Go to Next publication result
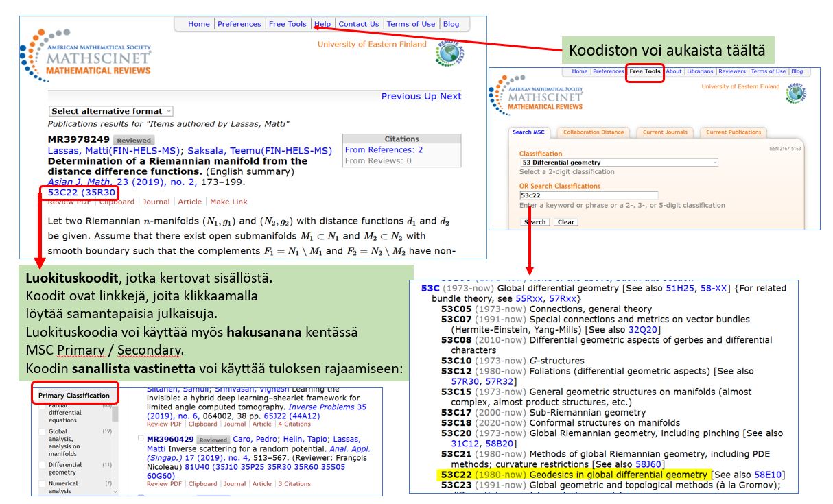Viewport: 833px width, 504px height. click(451, 97)
